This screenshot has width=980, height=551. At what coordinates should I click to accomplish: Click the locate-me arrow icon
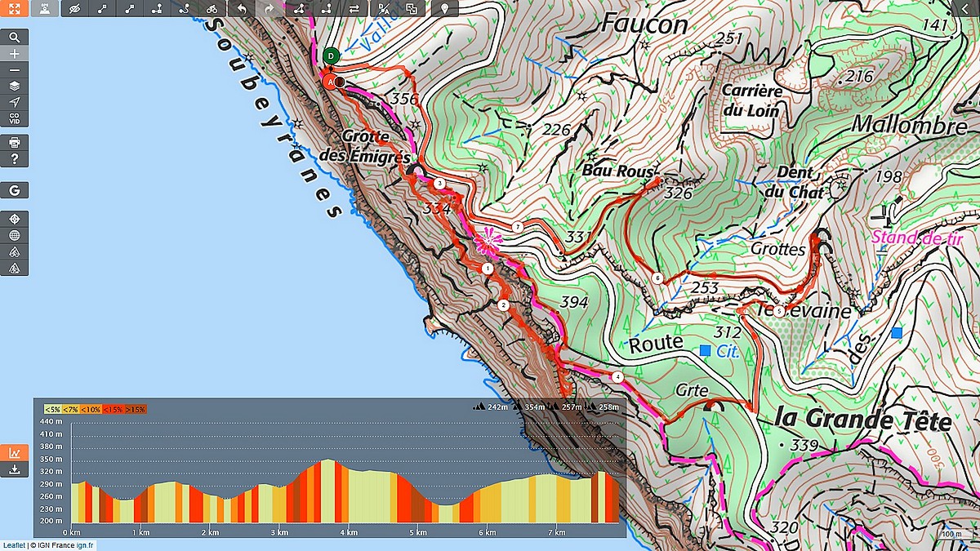point(14,101)
